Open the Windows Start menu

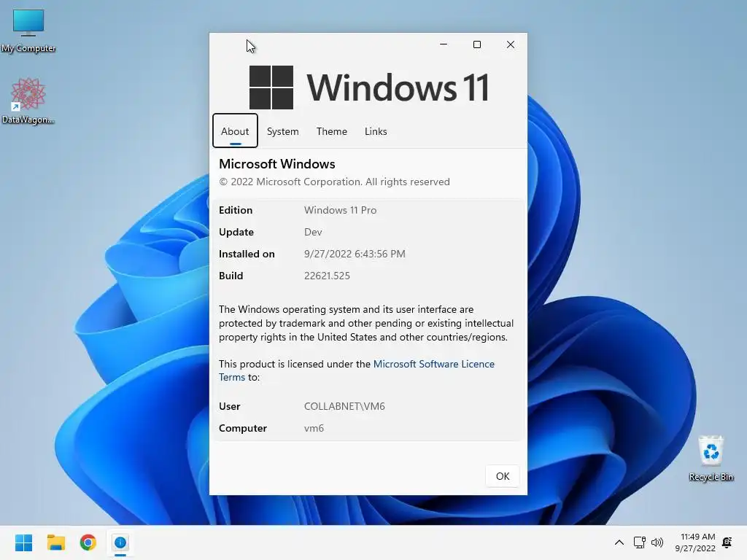(x=23, y=542)
